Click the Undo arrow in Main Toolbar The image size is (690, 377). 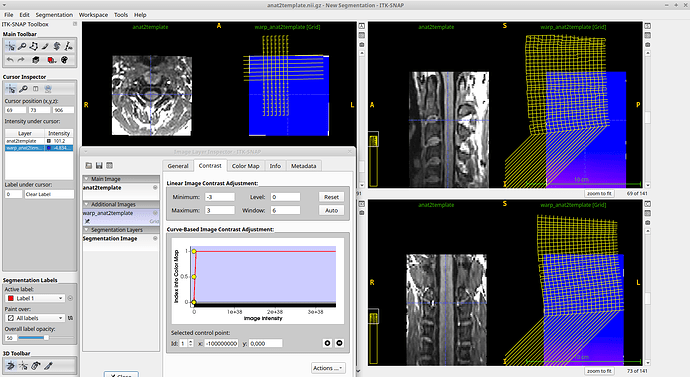(x=10, y=60)
